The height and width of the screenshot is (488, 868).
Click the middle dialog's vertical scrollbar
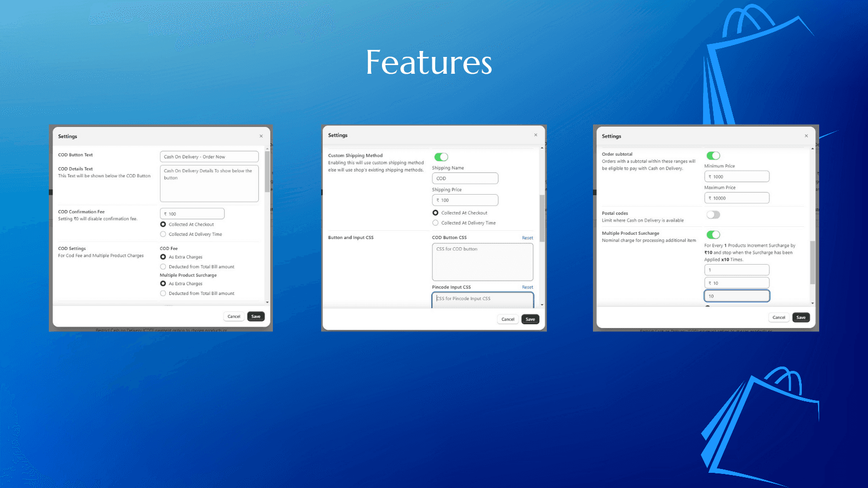coord(542,218)
